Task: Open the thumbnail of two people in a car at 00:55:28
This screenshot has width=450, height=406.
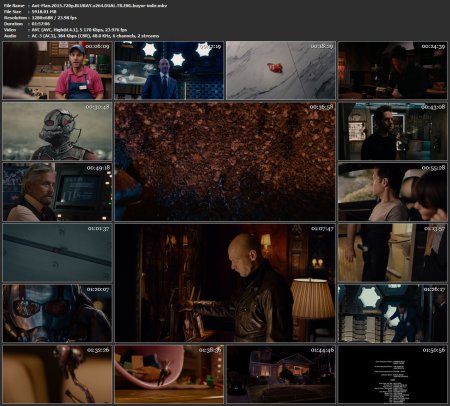Action: point(393,192)
